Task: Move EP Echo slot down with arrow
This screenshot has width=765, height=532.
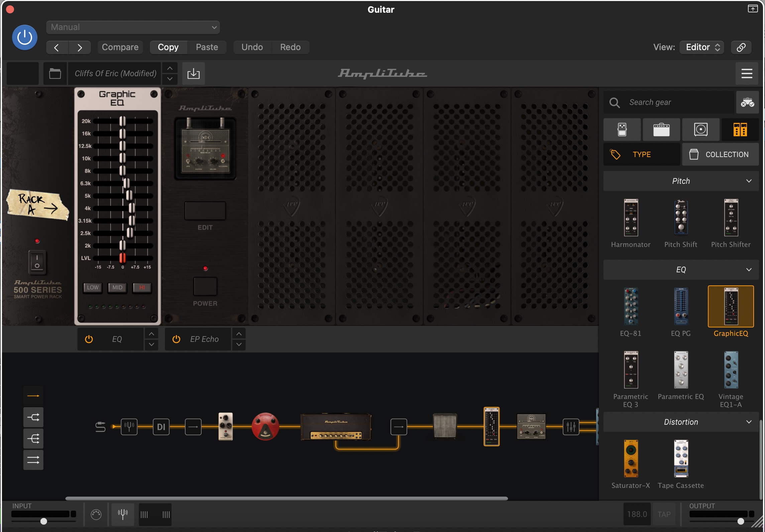Action: (239, 345)
